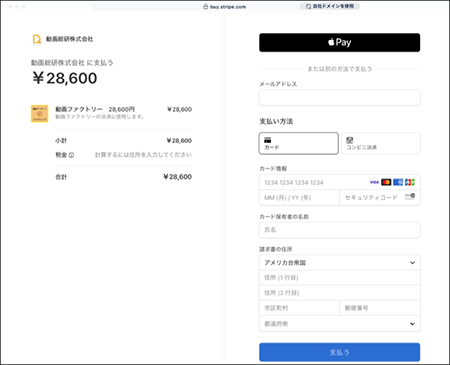Focus the MM / YY expiry date field
Viewport: 450px width, 365px height.
(x=299, y=198)
